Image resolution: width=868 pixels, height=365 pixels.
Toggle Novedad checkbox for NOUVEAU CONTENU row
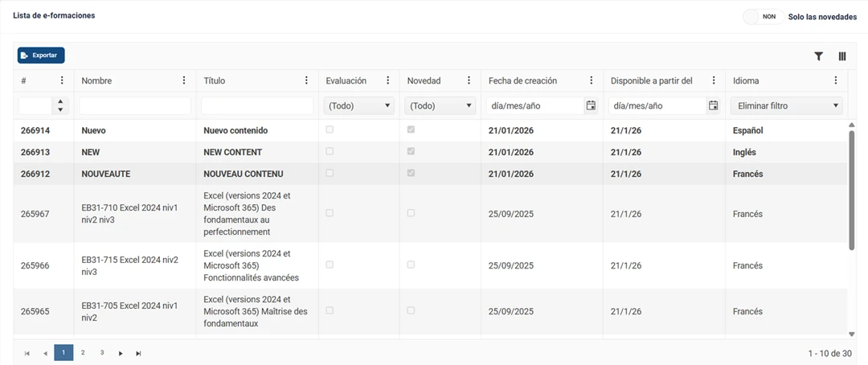point(411,173)
